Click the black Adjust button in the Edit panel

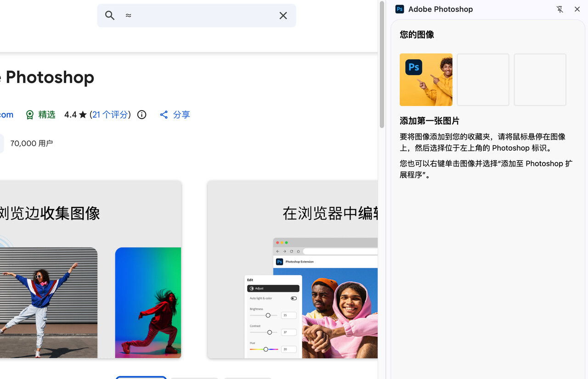(273, 288)
